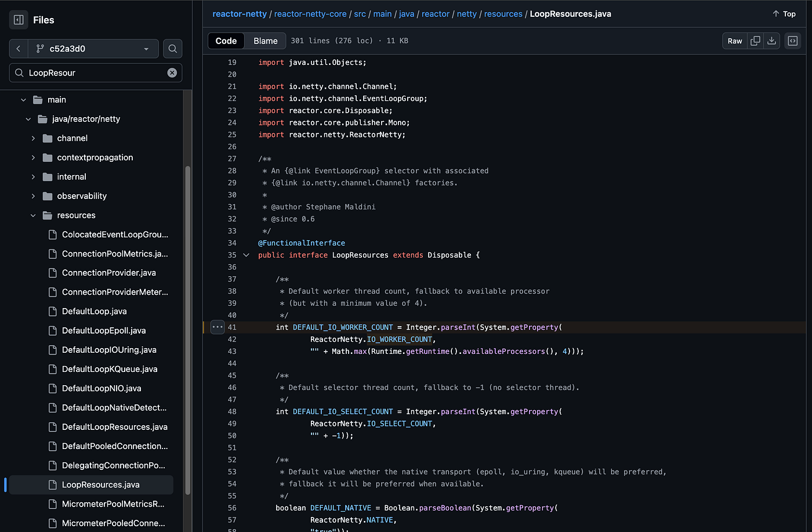Click the IO_WORKER_COUNT constant reference
The width and height of the screenshot is (812, 532).
(x=400, y=339)
